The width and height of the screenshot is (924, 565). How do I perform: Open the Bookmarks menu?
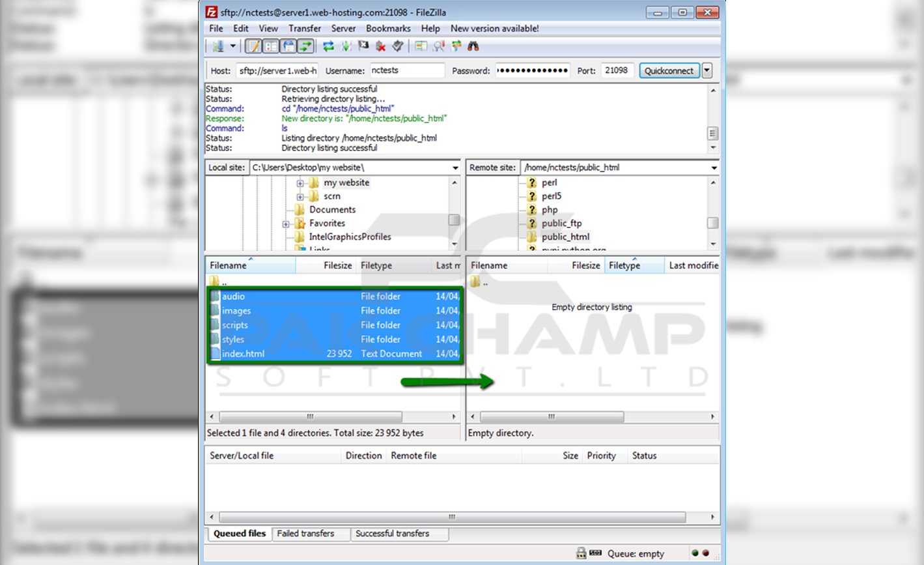point(388,29)
